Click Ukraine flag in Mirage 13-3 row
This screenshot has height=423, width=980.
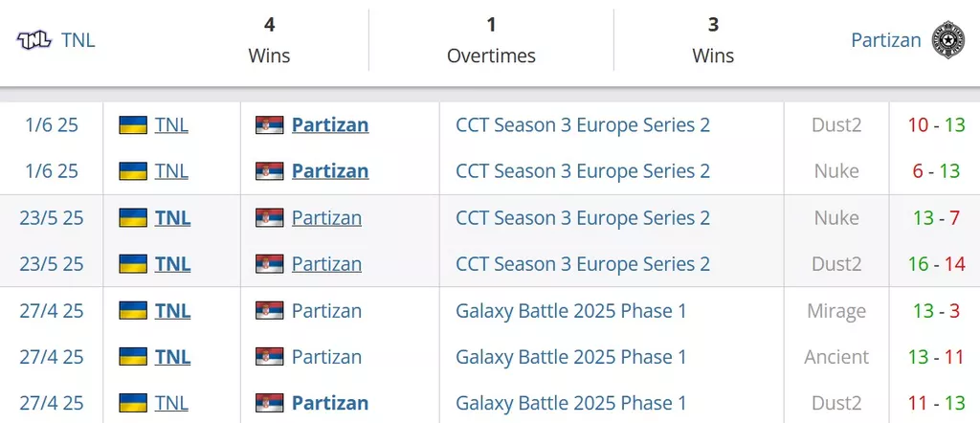pos(133,310)
